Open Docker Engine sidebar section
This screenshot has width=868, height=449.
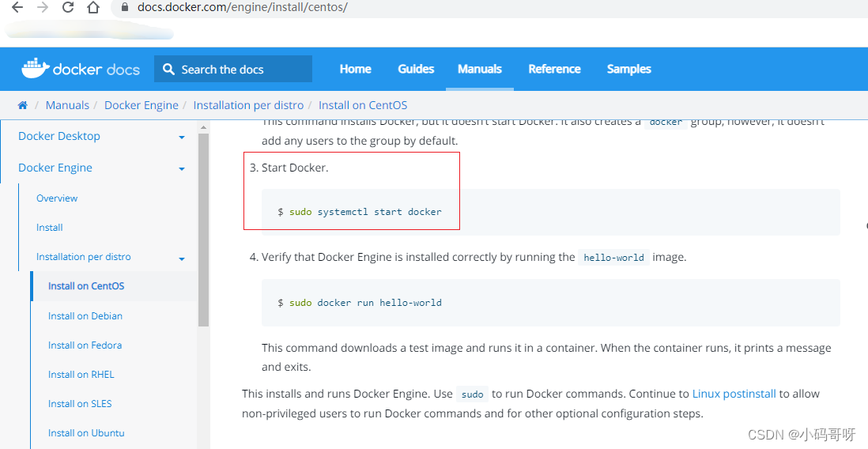[55, 168]
